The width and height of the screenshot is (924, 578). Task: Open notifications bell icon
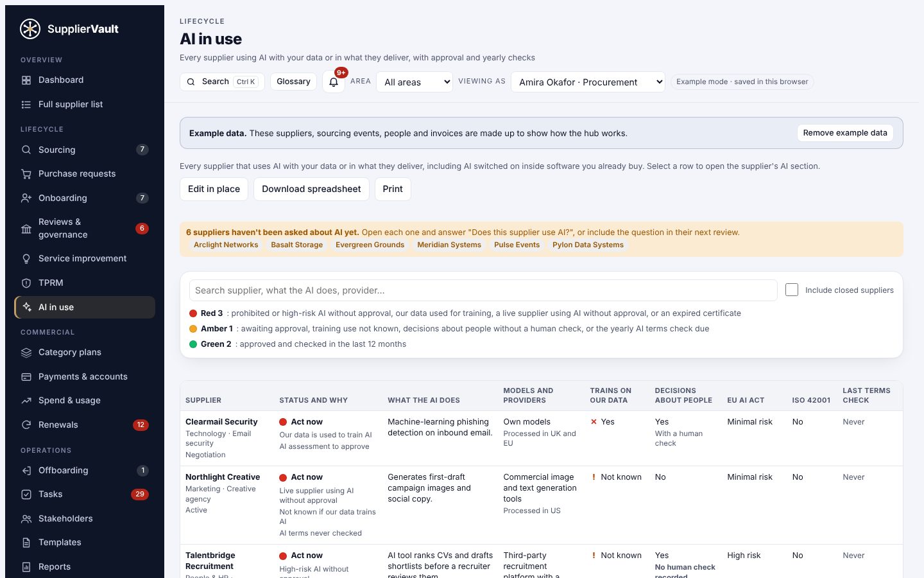click(x=334, y=82)
